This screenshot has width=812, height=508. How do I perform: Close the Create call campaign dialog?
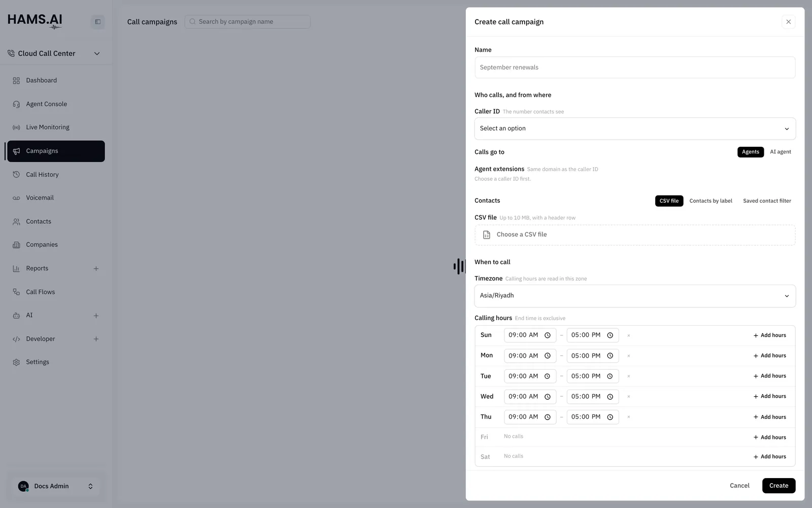coord(788,22)
